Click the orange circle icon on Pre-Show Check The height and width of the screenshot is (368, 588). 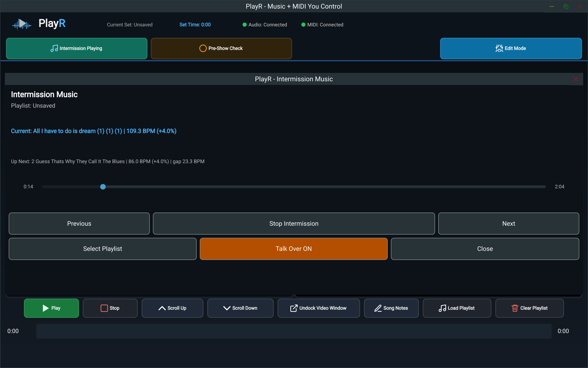coord(203,48)
